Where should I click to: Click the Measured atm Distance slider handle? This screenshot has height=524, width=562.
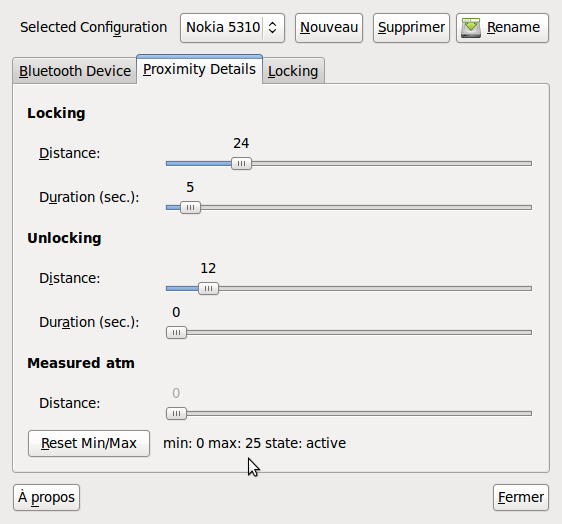(176, 414)
